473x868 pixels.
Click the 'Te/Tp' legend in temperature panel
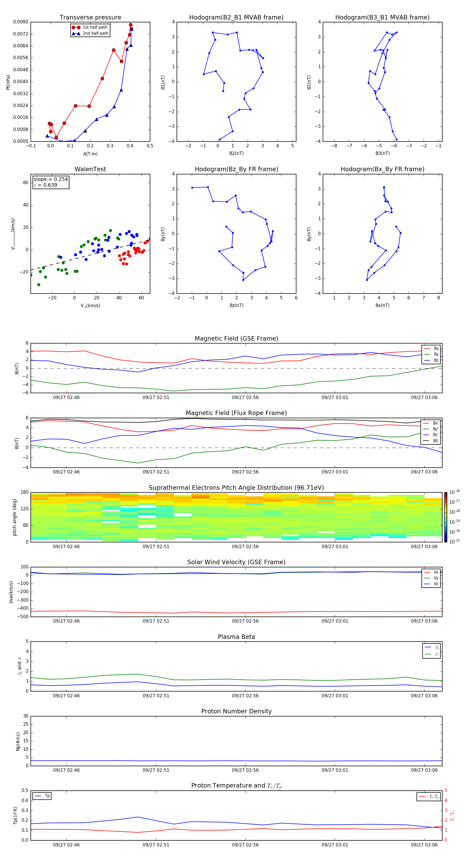(x=429, y=797)
